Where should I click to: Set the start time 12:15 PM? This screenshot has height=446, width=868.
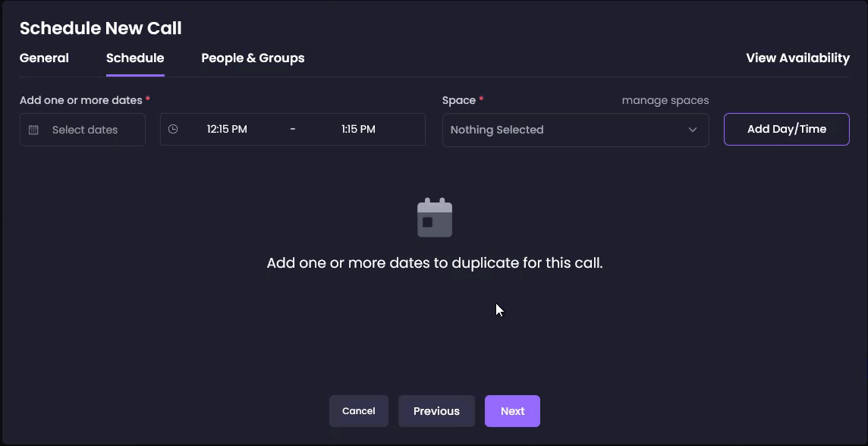[227, 129]
